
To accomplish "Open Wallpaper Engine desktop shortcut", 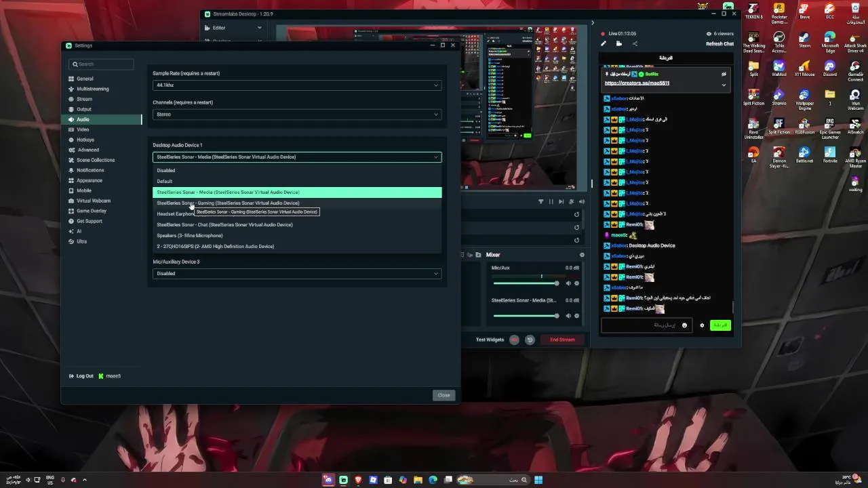I will pos(804,99).
